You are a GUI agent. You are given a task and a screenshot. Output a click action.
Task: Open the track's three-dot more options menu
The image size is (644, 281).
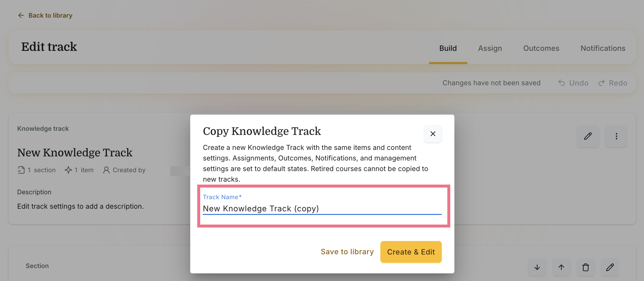point(616,136)
